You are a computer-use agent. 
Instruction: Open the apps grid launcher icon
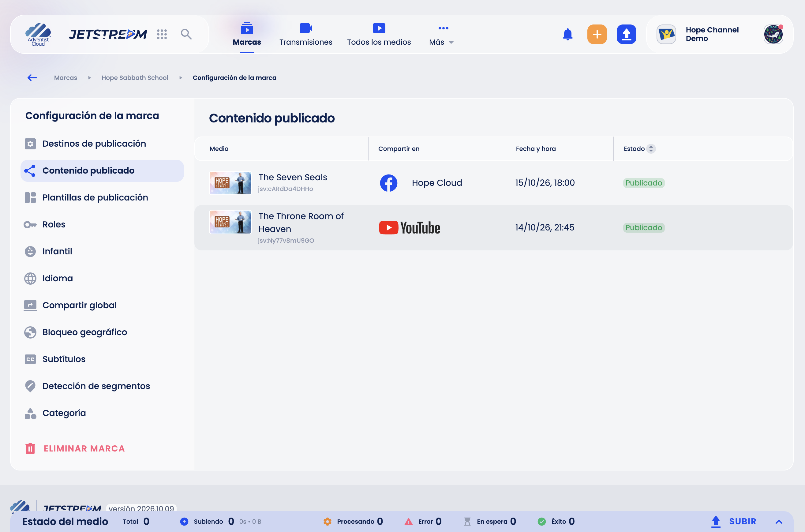[162, 34]
